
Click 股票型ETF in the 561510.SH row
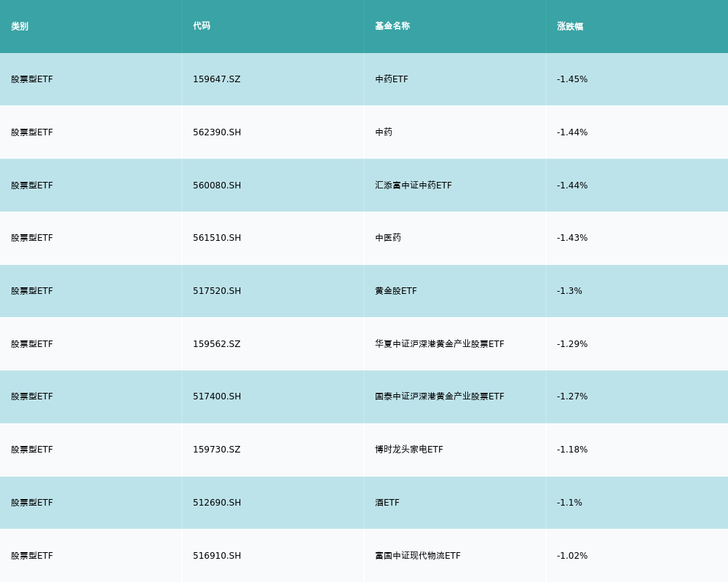(32, 238)
